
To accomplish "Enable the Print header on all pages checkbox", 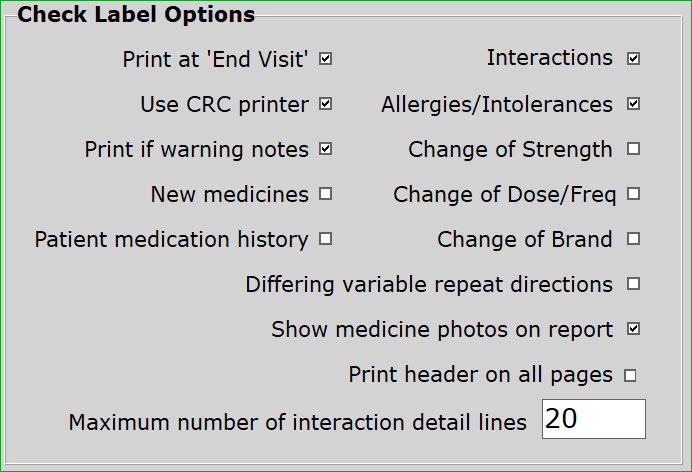I will [631, 376].
